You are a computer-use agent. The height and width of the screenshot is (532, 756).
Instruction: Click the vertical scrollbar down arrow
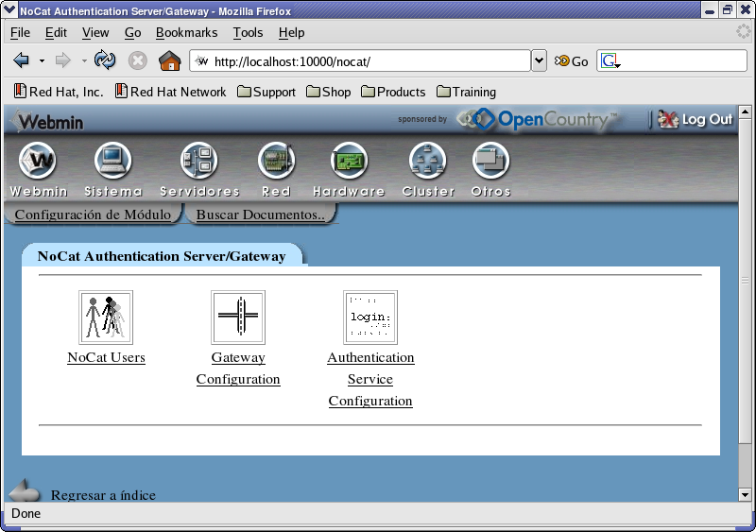(745, 495)
